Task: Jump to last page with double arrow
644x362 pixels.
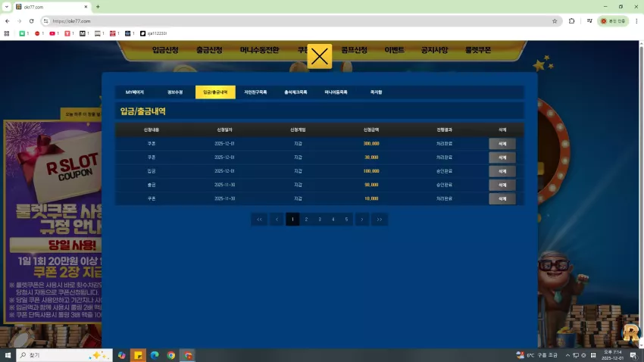Action: click(x=380, y=219)
